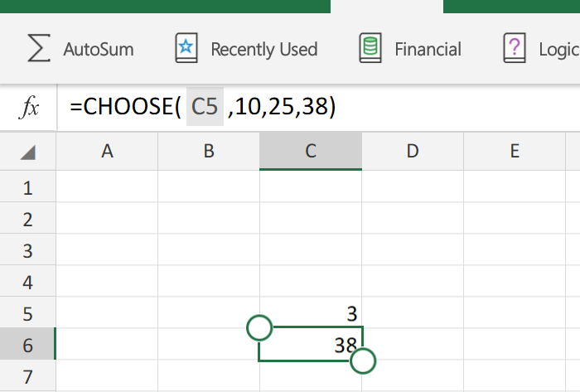
Task: Click the C5 reference in the formula
Action: coord(205,107)
